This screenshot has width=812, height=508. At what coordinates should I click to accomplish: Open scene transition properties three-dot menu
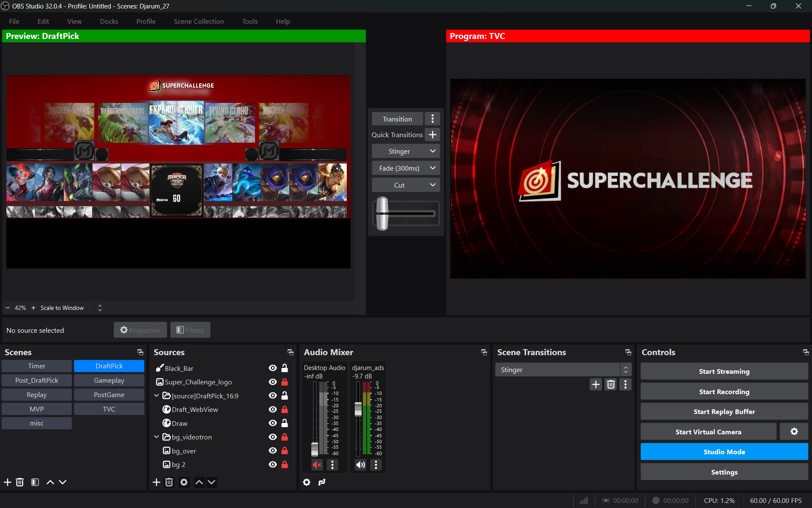click(625, 384)
